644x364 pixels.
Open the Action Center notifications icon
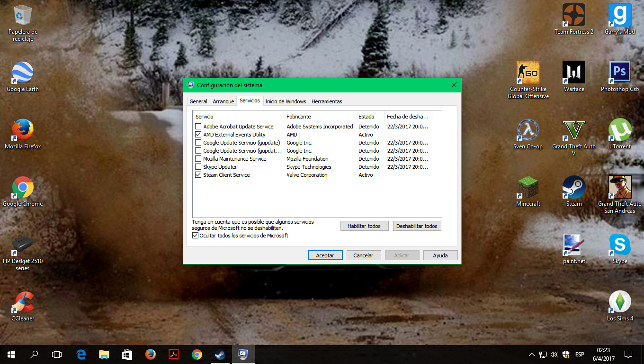(628, 355)
